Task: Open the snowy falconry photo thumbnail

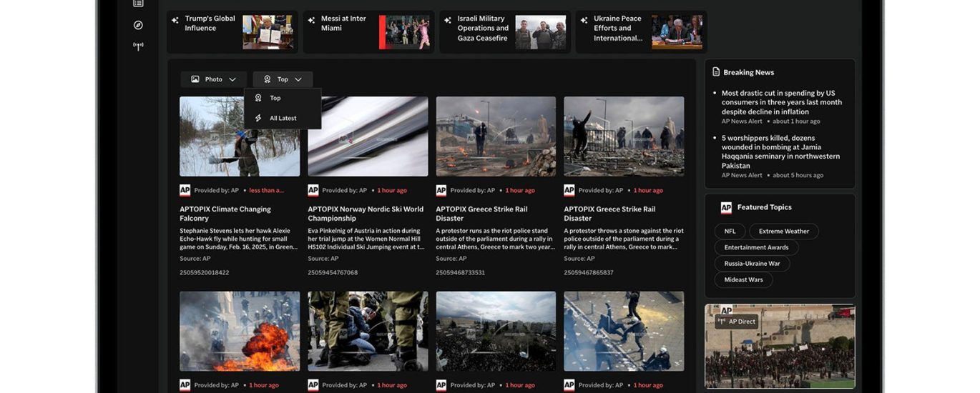Action: 240,136
